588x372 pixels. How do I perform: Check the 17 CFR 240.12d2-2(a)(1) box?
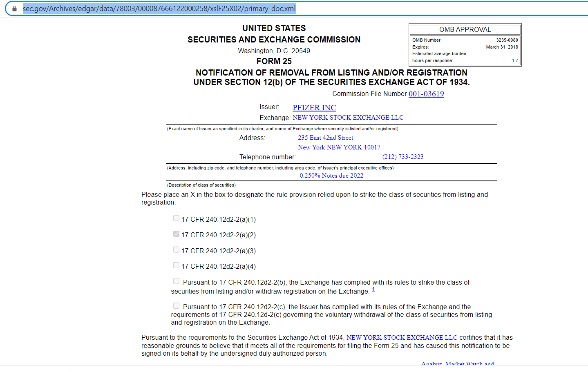[176, 218]
